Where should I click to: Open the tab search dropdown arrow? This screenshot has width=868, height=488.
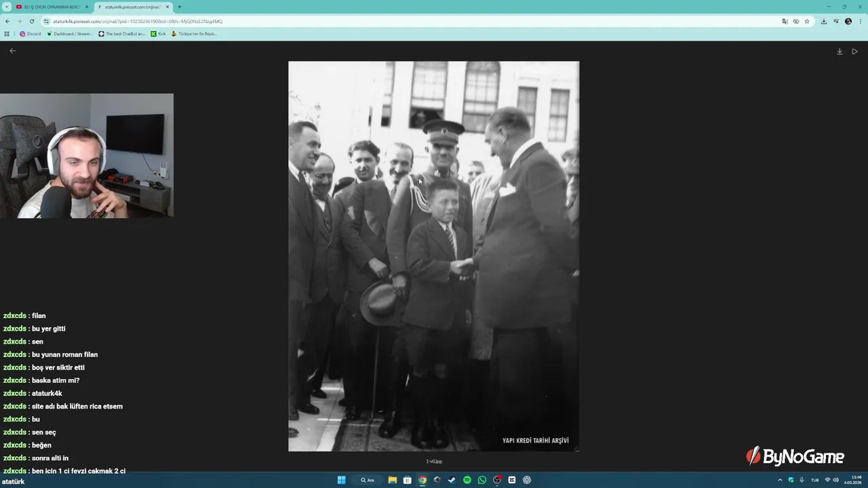click(x=7, y=7)
